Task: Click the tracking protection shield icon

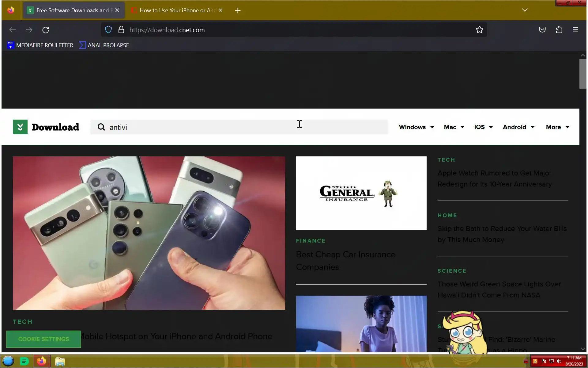Action: point(108,30)
